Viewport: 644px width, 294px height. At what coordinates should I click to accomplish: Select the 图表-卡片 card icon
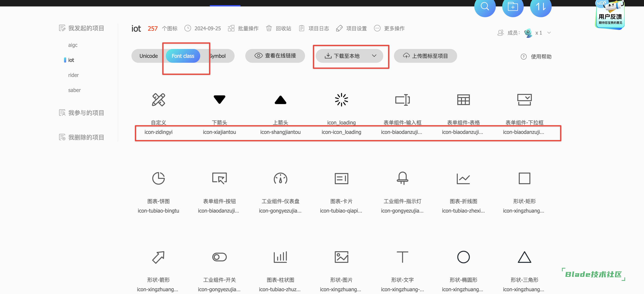(342, 178)
